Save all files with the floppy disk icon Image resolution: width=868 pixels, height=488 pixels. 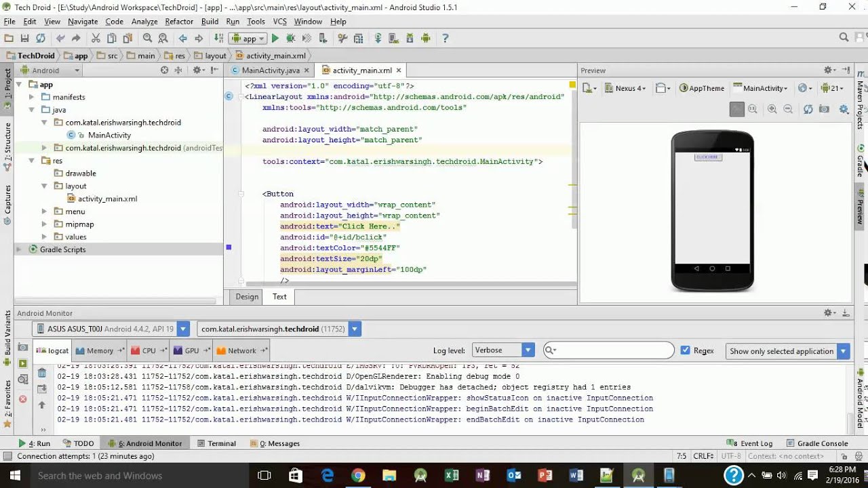24,39
